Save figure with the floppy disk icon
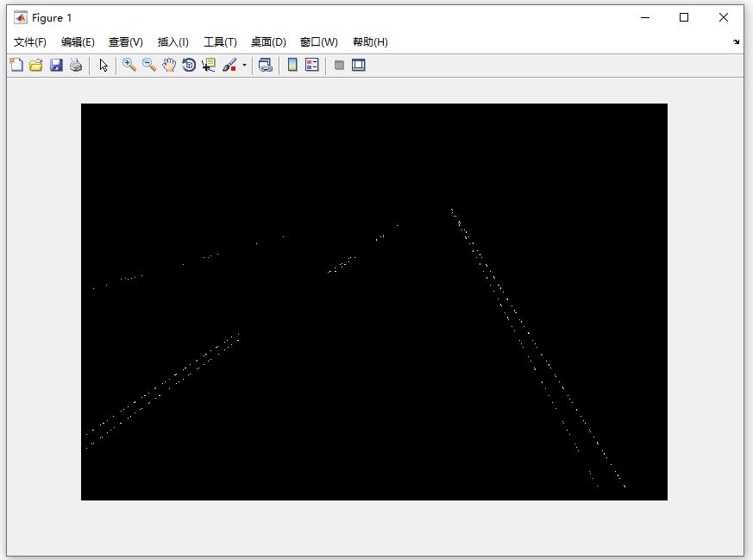The width and height of the screenshot is (753, 560). click(56, 65)
